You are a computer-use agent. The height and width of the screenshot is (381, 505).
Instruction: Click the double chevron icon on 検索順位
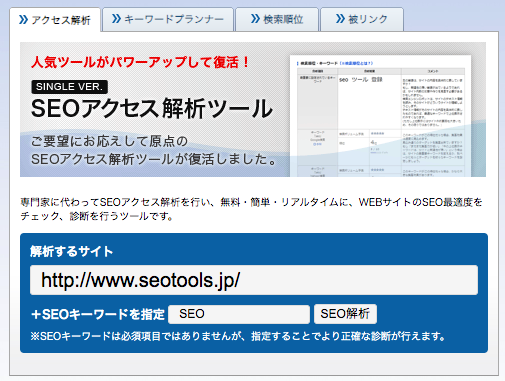pos(255,19)
